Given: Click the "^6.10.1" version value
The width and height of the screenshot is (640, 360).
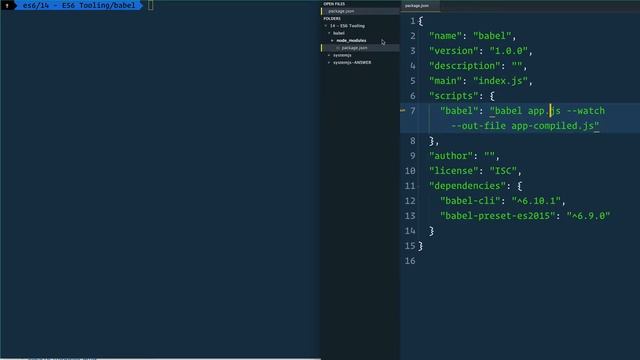Looking at the screenshot, I should (536, 201).
